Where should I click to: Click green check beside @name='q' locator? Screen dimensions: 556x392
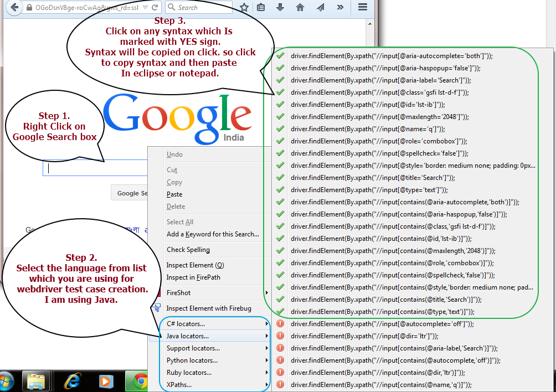280,128
